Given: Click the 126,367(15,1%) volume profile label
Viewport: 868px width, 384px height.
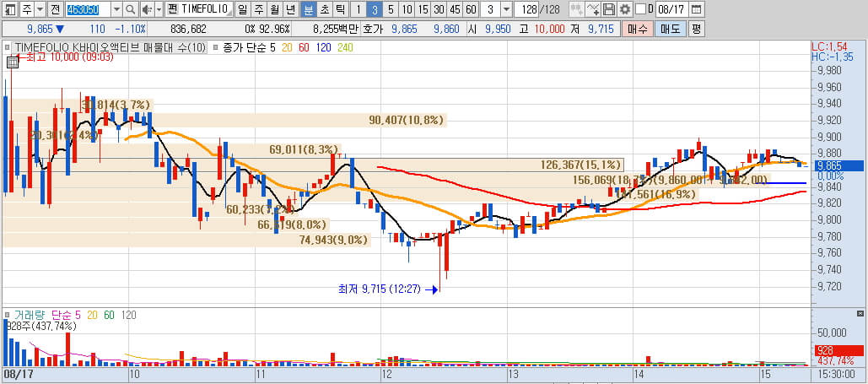Looking at the screenshot, I should tap(580, 165).
